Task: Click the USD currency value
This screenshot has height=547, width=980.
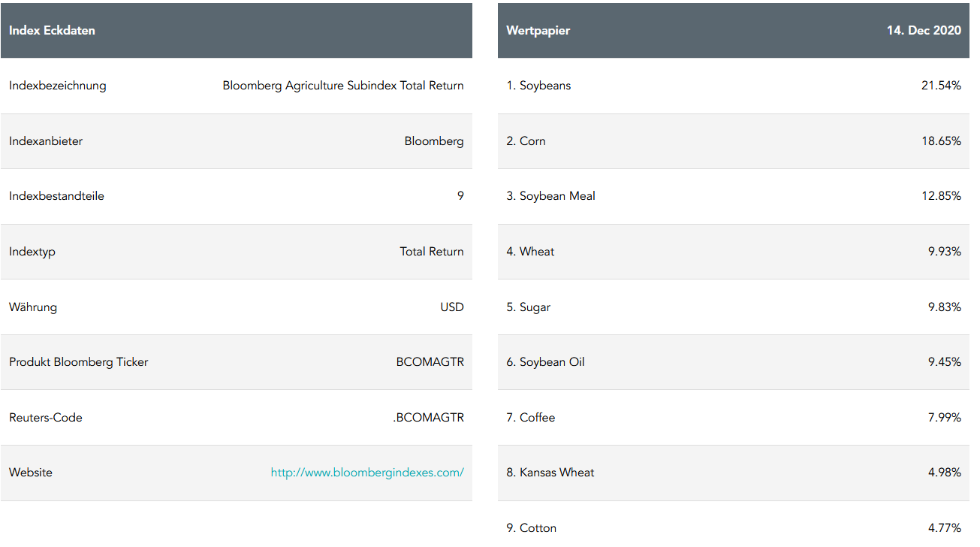Action: [452, 307]
